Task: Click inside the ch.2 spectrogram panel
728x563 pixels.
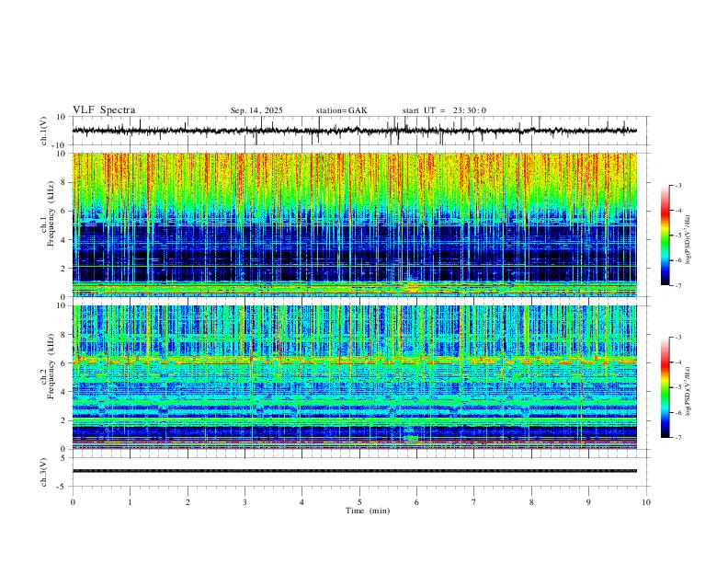Action: (355, 377)
